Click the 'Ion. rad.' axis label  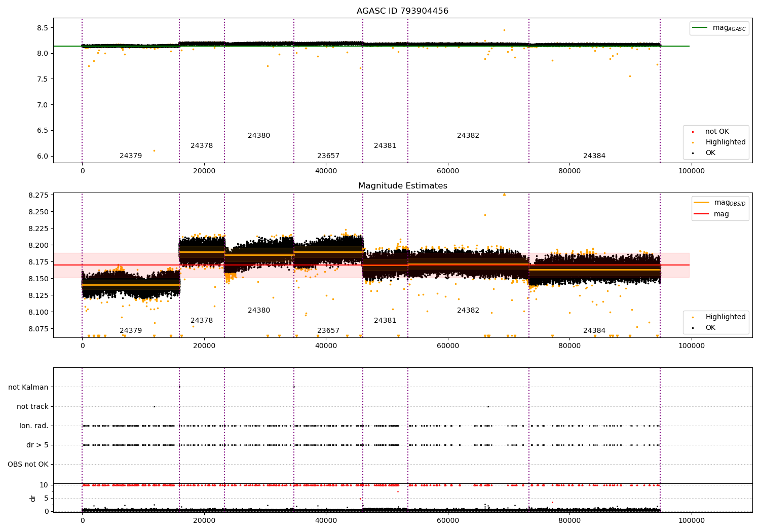pyautogui.click(x=34, y=426)
